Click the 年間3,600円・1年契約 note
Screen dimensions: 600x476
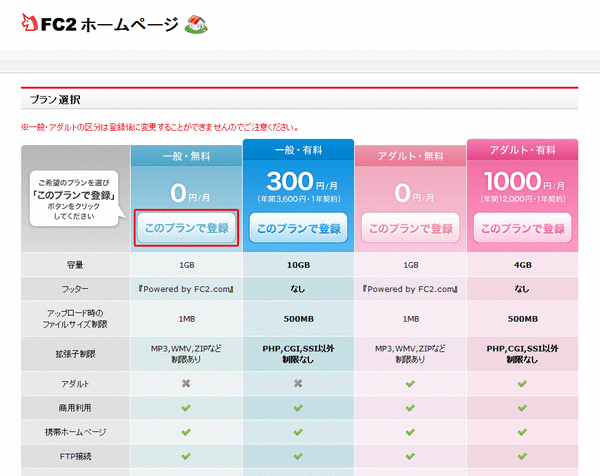[298, 199]
